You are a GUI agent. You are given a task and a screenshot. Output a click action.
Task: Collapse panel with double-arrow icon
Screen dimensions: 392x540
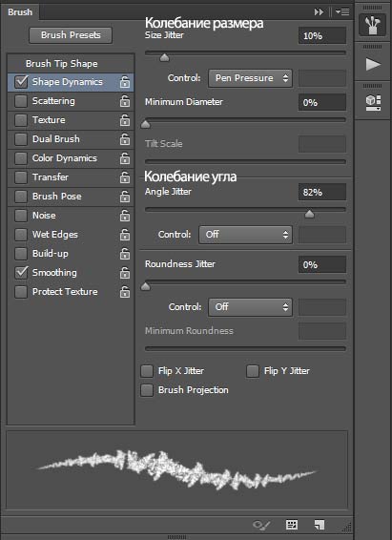[319, 12]
